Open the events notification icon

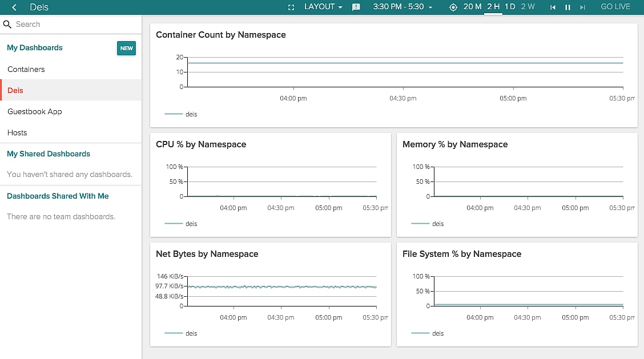click(x=356, y=7)
